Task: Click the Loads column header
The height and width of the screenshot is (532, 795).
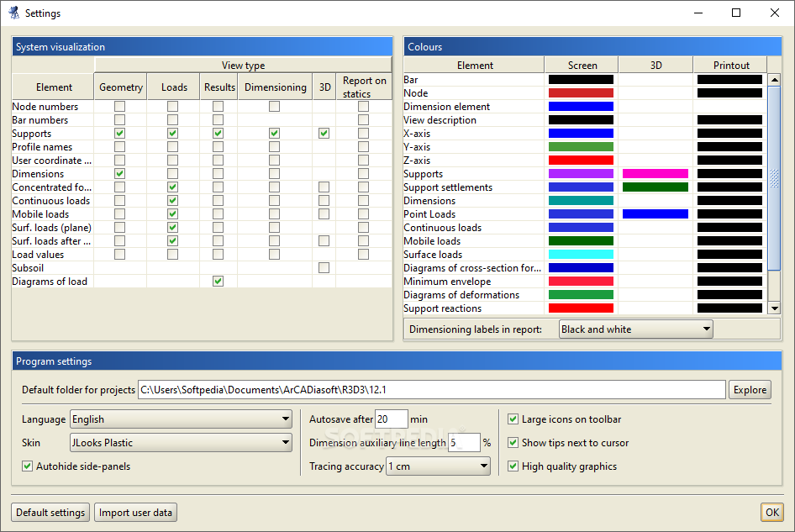Action: tap(174, 87)
